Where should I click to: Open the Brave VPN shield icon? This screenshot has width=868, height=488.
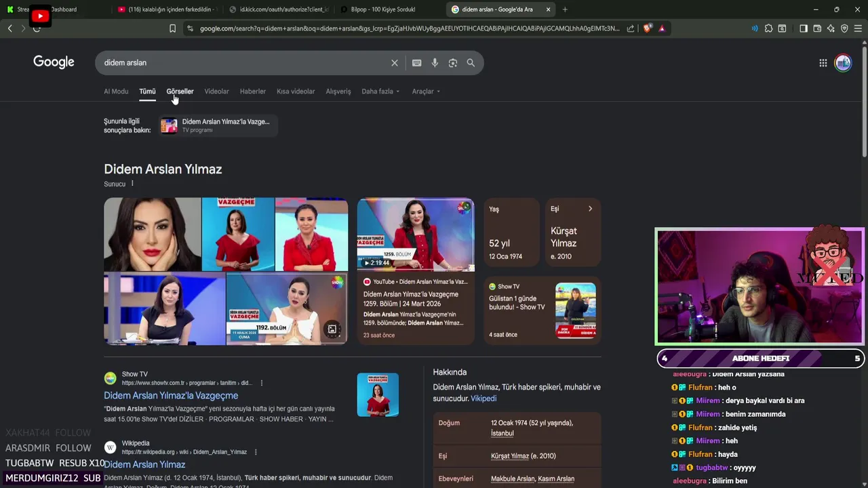click(844, 28)
